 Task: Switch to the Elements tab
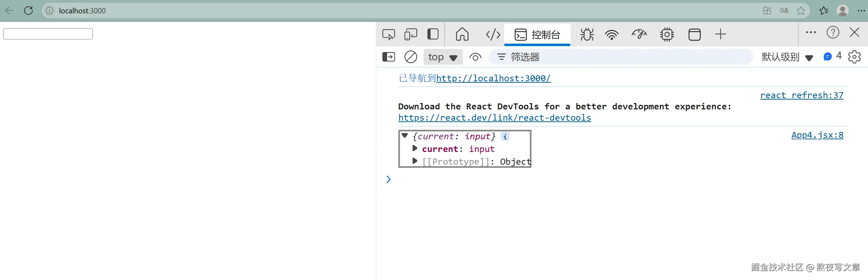[493, 34]
